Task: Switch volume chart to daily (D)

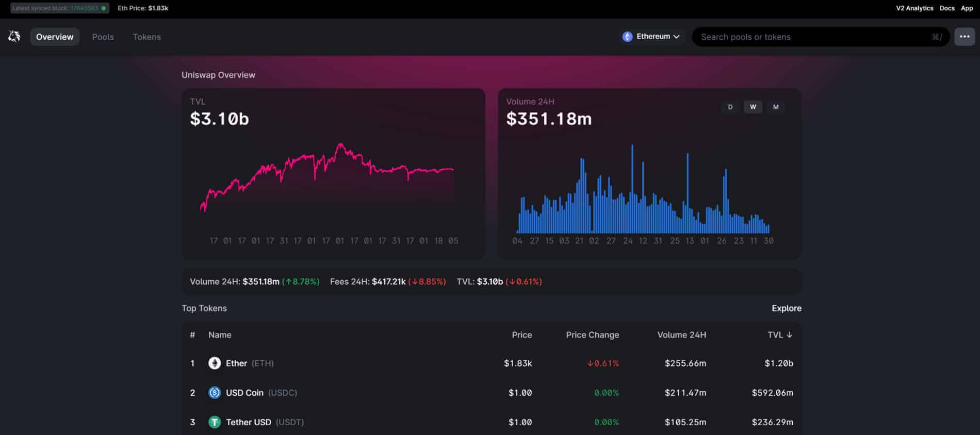Action: click(730, 107)
